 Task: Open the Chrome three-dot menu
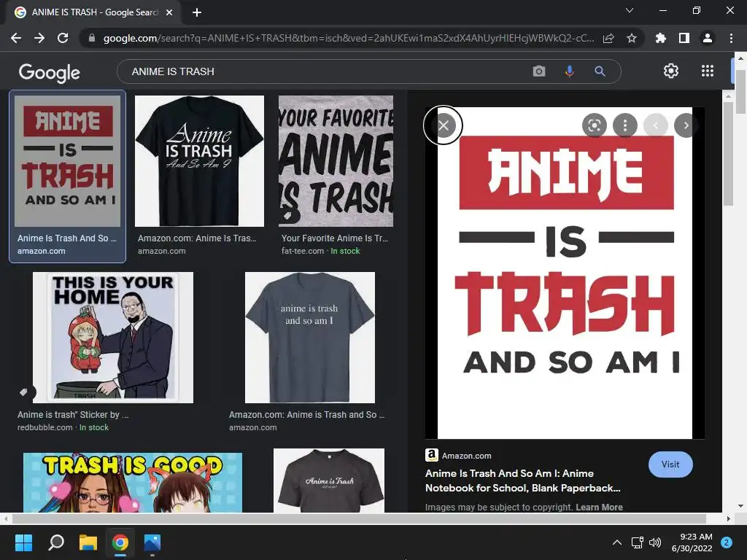pyautogui.click(x=731, y=38)
